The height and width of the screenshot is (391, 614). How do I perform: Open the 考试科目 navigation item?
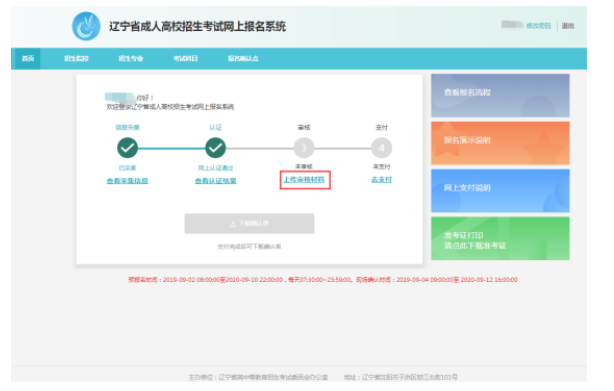pos(186,58)
